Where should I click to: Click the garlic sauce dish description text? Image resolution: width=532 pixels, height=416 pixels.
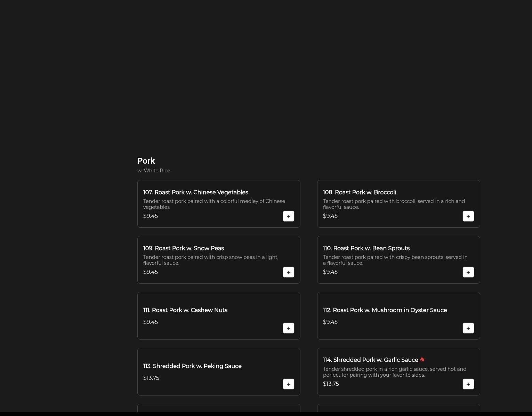(395, 372)
